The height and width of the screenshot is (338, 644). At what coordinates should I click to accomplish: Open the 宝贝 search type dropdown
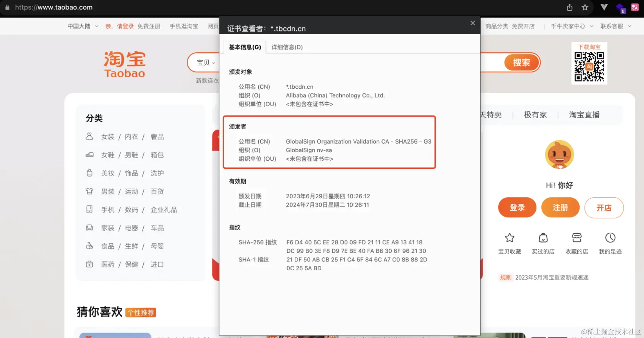pos(206,63)
